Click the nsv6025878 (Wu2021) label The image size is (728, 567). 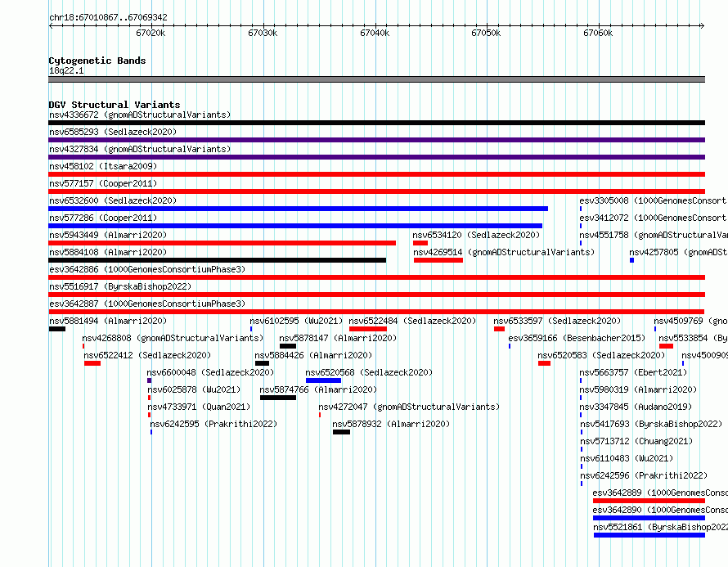[194, 389]
